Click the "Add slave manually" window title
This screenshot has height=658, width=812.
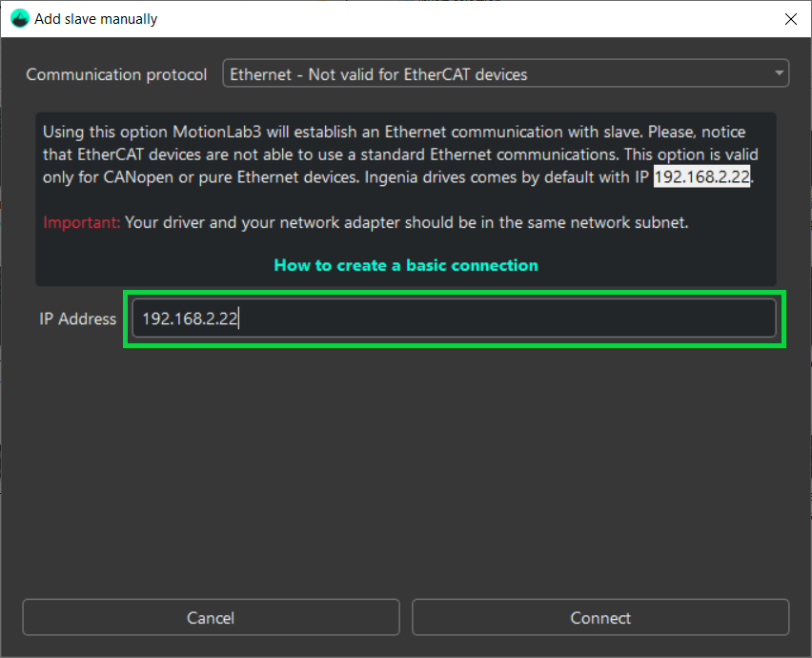coord(96,18)
